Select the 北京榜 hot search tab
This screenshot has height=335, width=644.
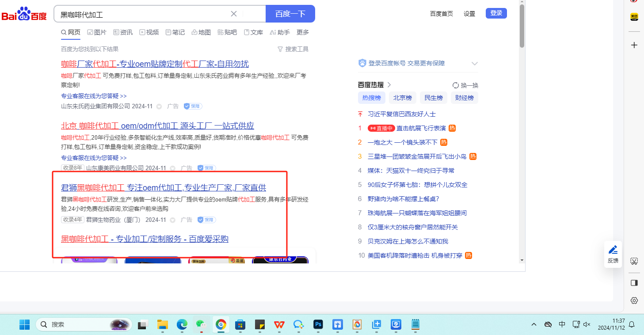pyautogui.click(x=402, y=98)
